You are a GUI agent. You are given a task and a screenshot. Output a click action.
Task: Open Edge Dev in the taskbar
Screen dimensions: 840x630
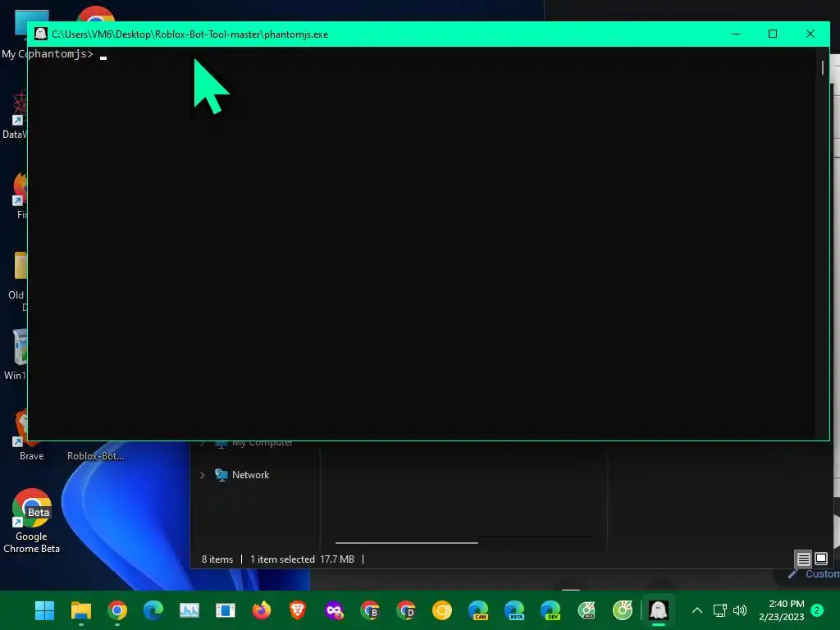coord(550,610)
